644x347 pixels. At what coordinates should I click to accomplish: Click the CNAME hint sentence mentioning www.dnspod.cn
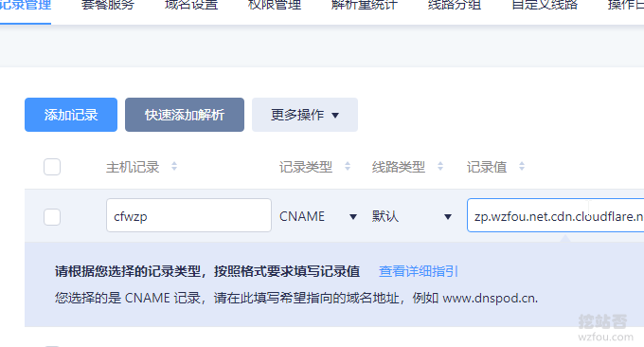point(296,298)
